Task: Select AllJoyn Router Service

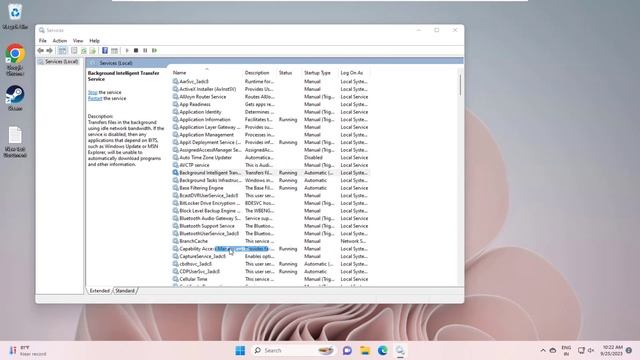Action: [270, 97]
